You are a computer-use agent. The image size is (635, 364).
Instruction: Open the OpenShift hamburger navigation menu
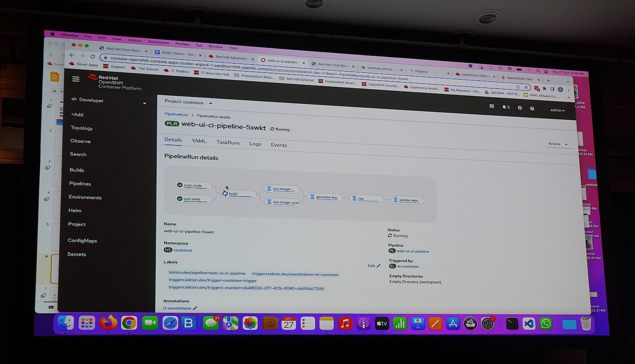pyautogui.click(x=76, y=79)
